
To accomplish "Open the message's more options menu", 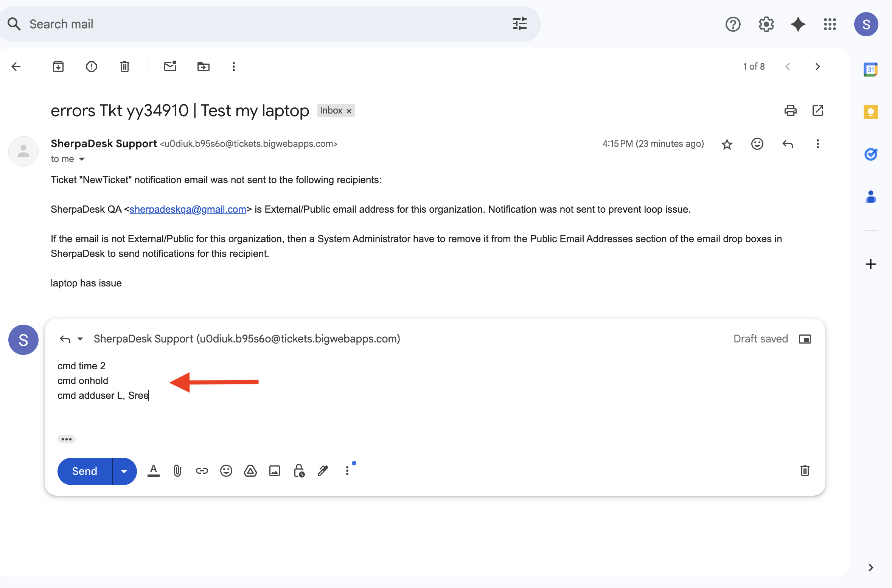I will [817, 144].
